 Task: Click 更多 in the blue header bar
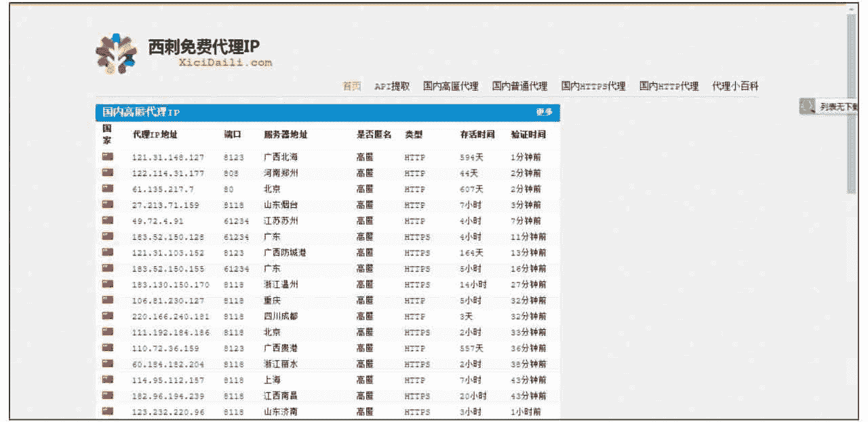pos(544,112)
